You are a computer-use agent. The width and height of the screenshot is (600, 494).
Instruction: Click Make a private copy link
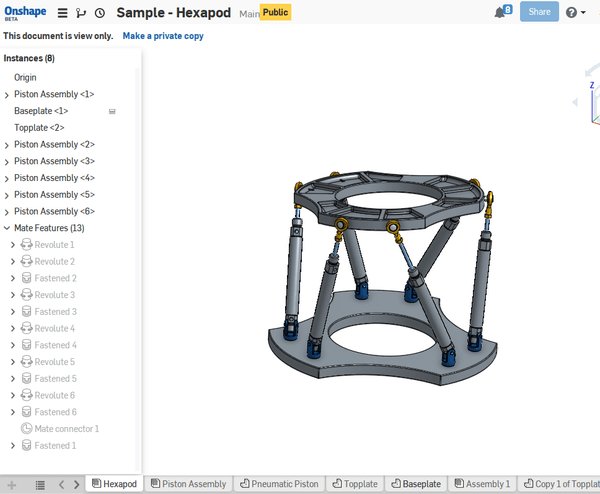click(163, 36)
